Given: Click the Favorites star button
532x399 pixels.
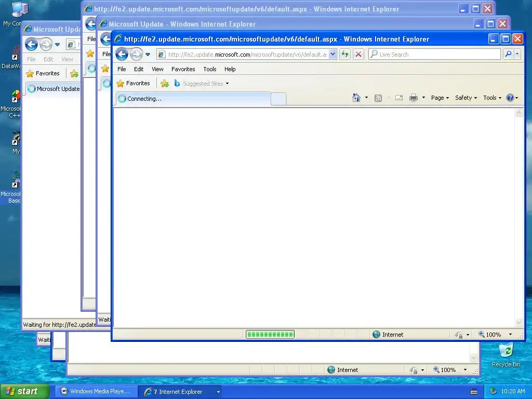Looking at the screenshot, I should (x=133, y=83).
